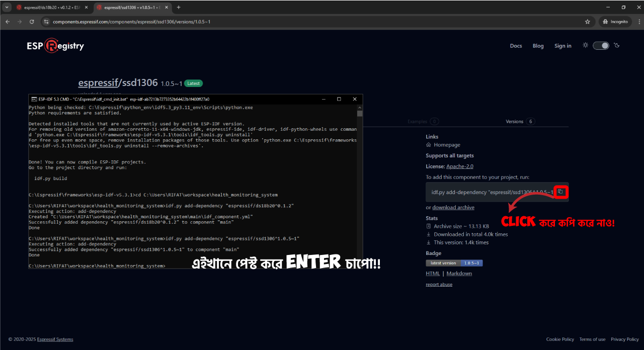Viewport: 644px width, 350px height.
Task: Bookmark this page with the star
Action: [587, 22]
